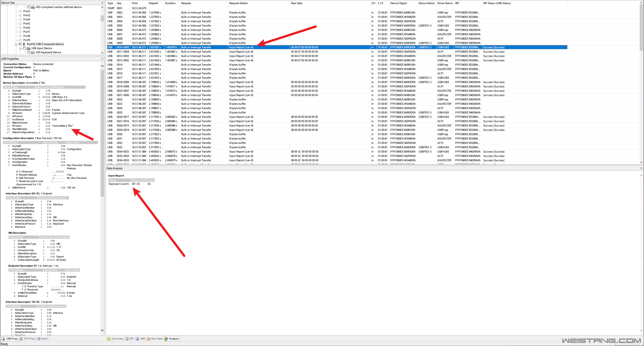Open the Summary tab

[x=115, y=339]
